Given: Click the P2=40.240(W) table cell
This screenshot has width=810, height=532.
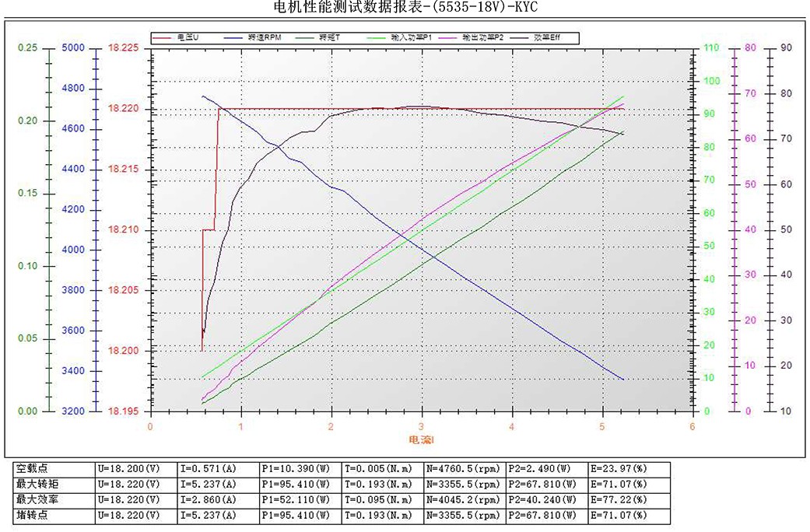Looking at the screenshot, I should pyautogui.click(x=542, y=499).
